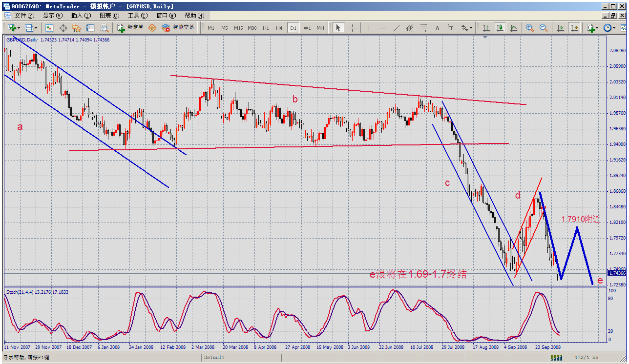The image size is (629, 364).
Task: Open the 插入(I) menu
Action: (x=81, y=15)
